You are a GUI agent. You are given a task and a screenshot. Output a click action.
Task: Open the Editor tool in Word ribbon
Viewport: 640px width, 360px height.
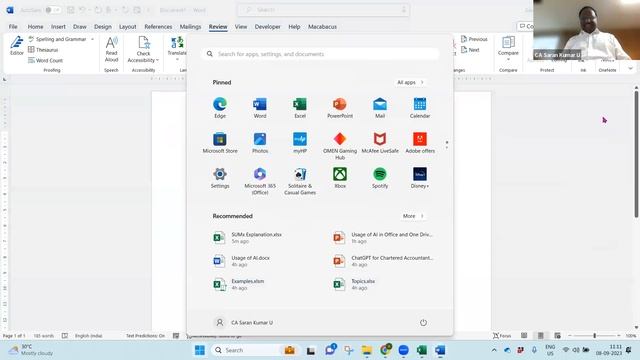click(17, 46)
